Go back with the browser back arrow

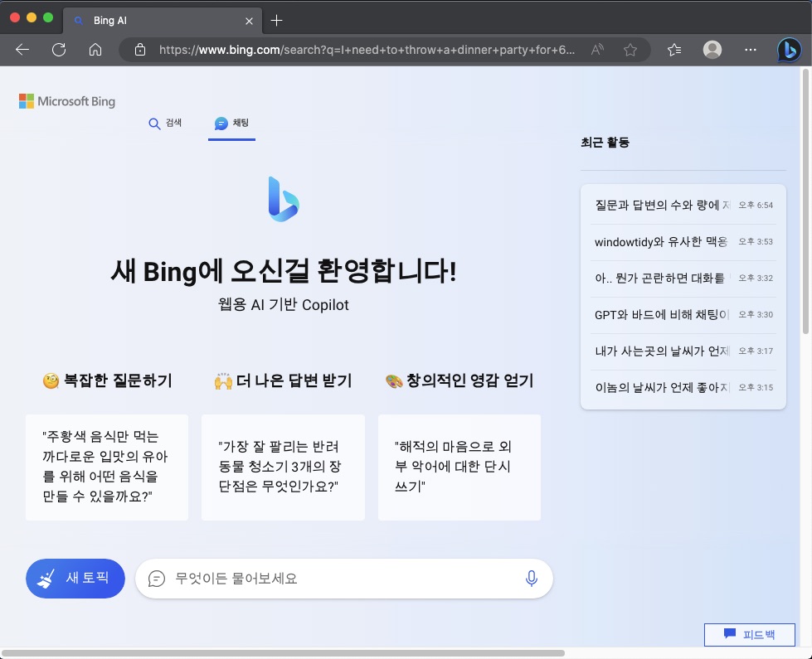pos(22,50)
